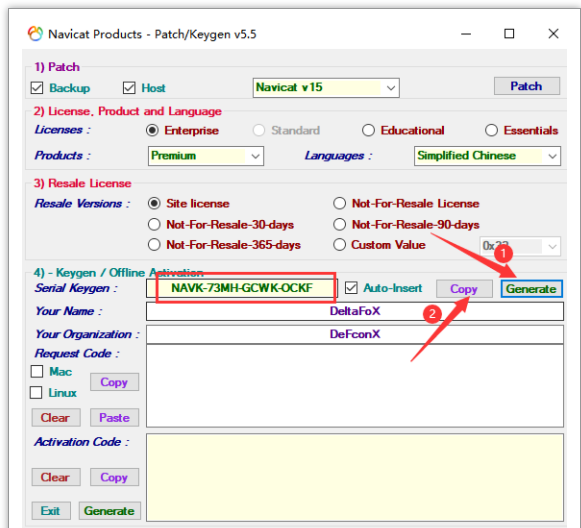The width and height of the screenshot is (581, 528).
Task: Click the Navicat app icon in title bar
Action: [35, 34]
